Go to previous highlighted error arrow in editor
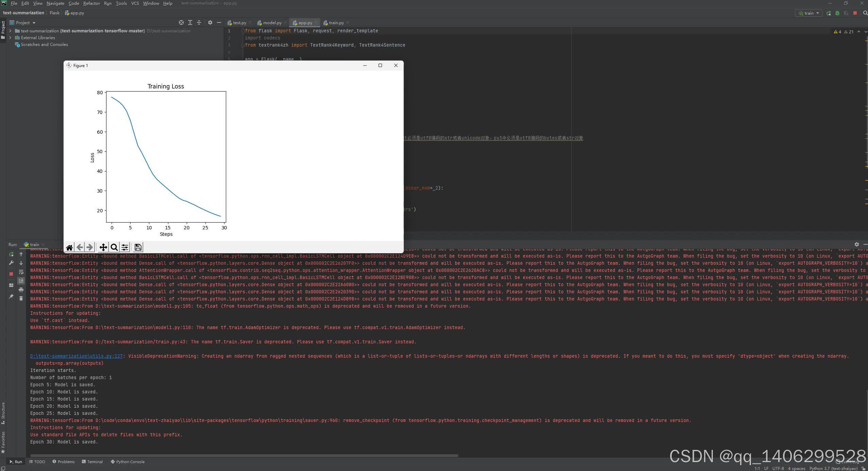The image size is (868, 471). 859,32
